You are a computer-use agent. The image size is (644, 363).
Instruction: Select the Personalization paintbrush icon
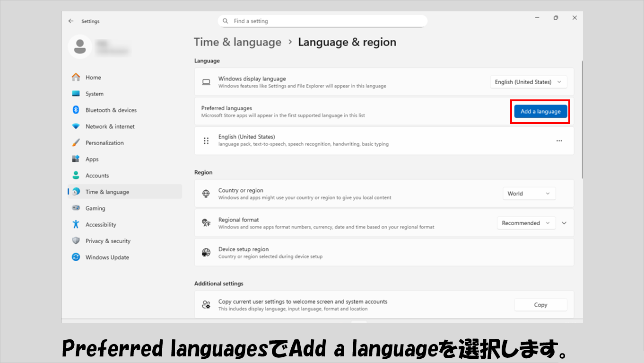[x=76, y=142]
